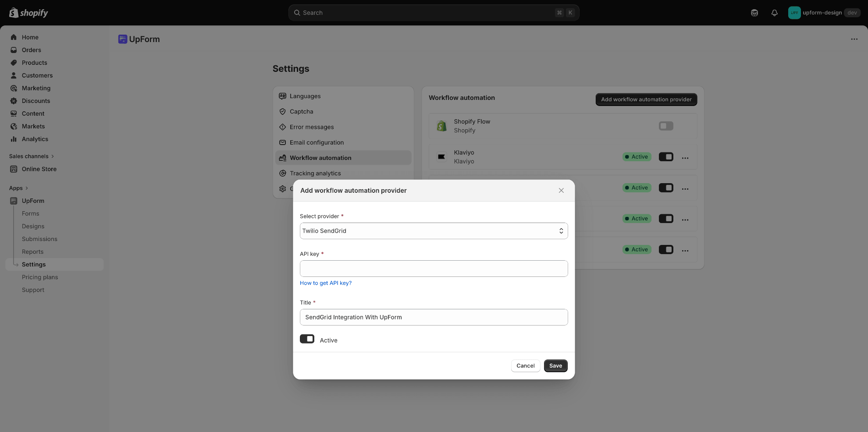The width and height of the screenshot is (868, 432).
Task: Click the Search bar at top
Action: coord(434,13)
